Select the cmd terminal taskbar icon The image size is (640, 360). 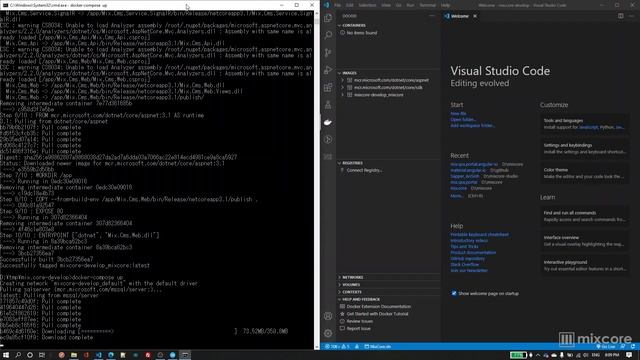(x=185, y=355)
